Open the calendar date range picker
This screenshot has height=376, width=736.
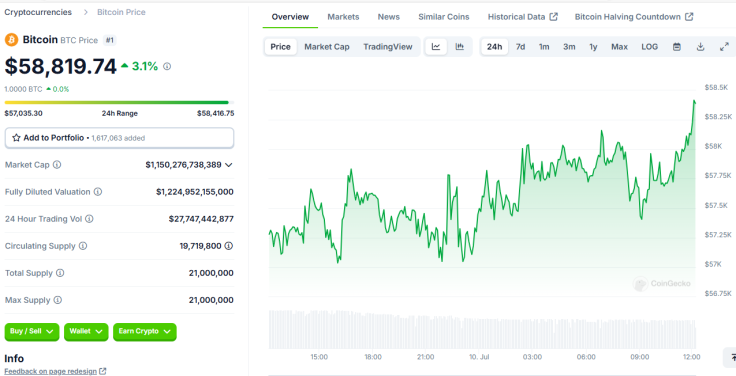[677, 47]
